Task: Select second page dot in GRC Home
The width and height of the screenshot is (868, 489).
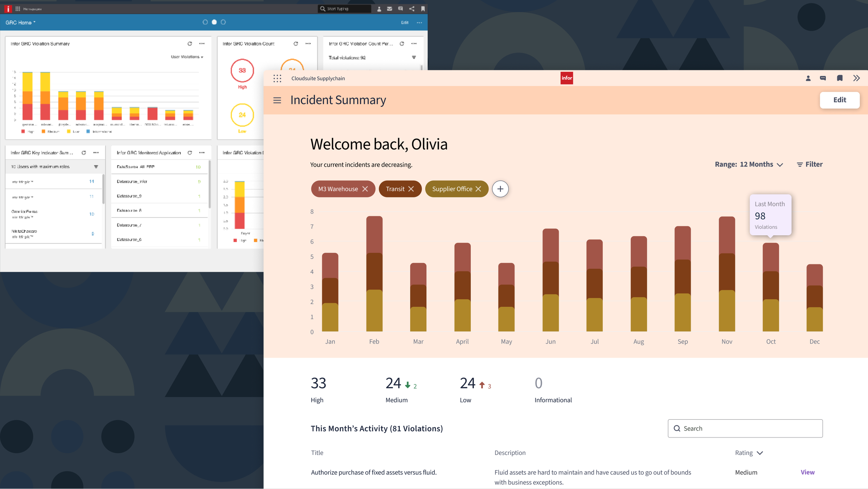Action: point(214,22)
